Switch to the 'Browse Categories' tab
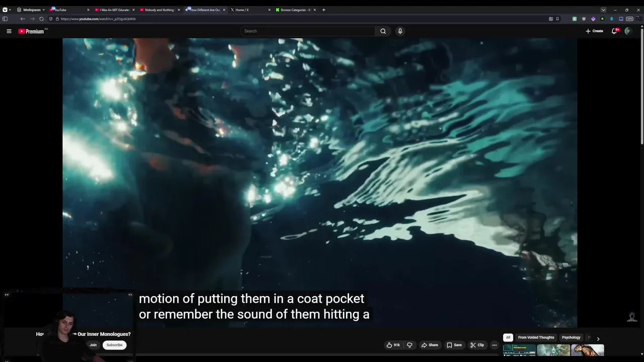The image size is (644, 362). point(295,10)
